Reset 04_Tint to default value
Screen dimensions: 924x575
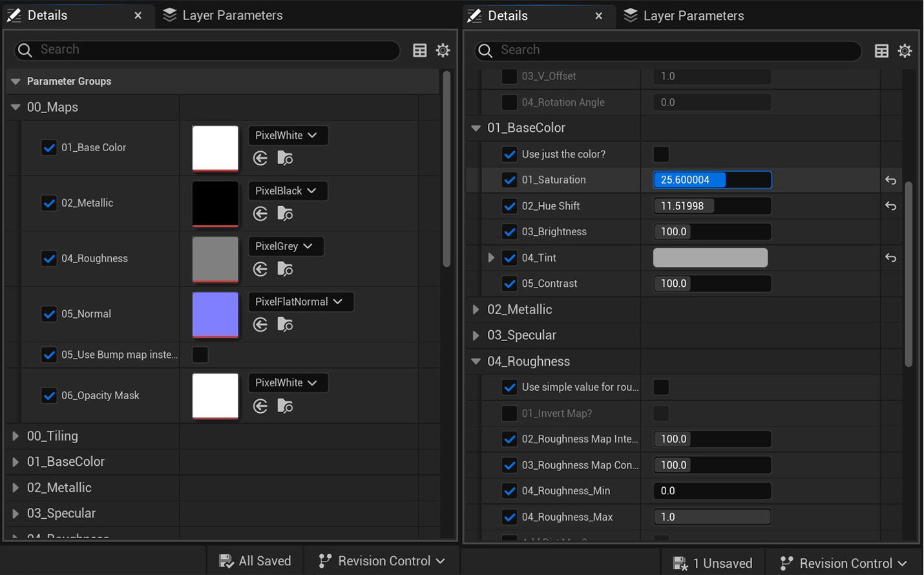click(x=890, y=258)
